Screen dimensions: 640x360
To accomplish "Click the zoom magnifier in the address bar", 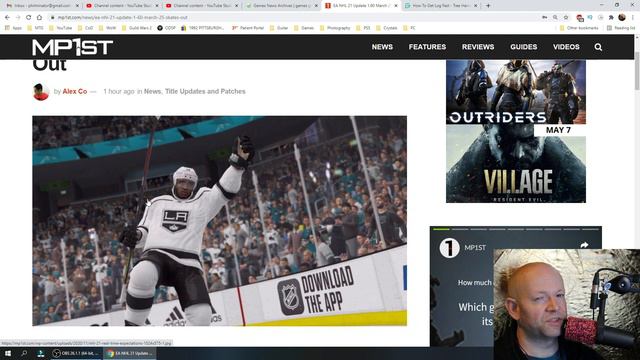I will pyautogui.click(x=555, y=18).
